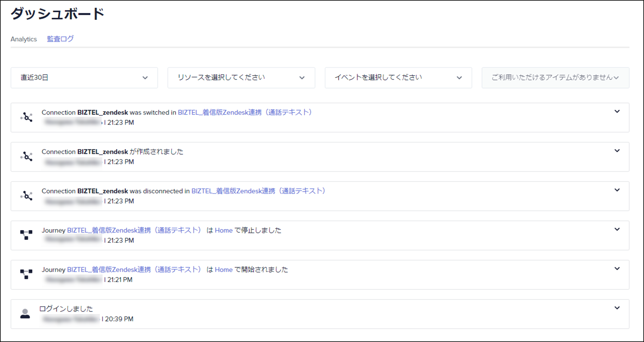Expand the connection created log entry
This screenshot has height=342, width=644.
point(617,151)
